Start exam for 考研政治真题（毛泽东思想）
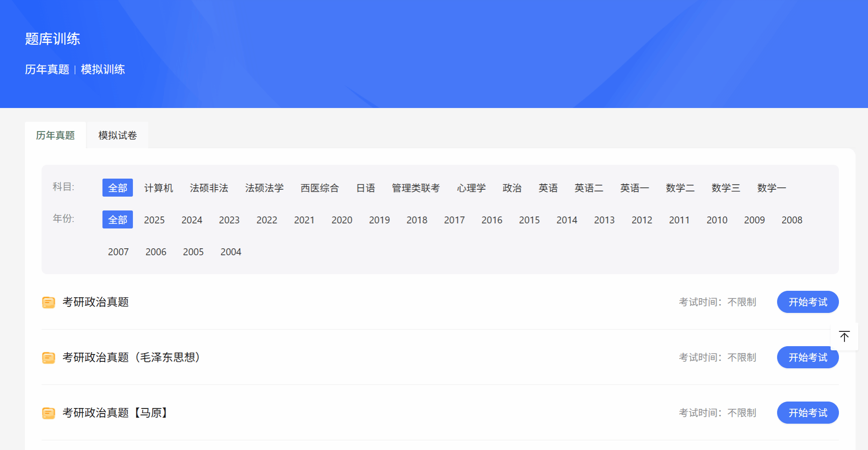Image resolution: width=868 pixels, height=450 pixels. pyautogui.click(x=808, y=358)
